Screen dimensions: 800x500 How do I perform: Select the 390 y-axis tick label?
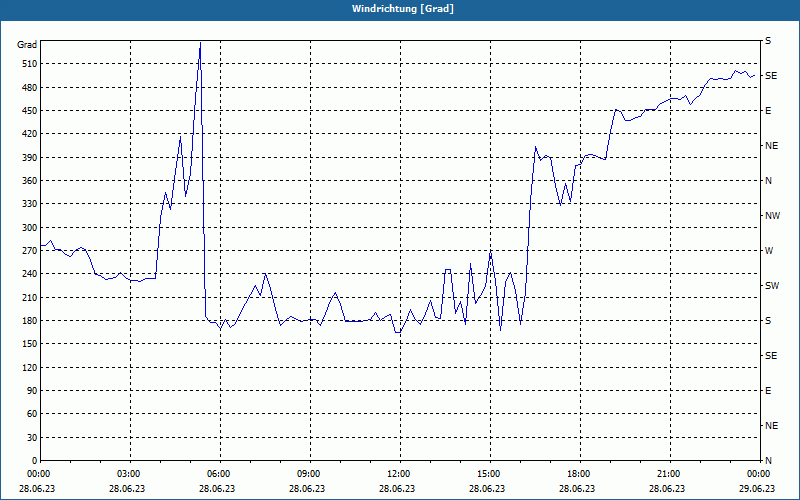click(x=30, y=157)
